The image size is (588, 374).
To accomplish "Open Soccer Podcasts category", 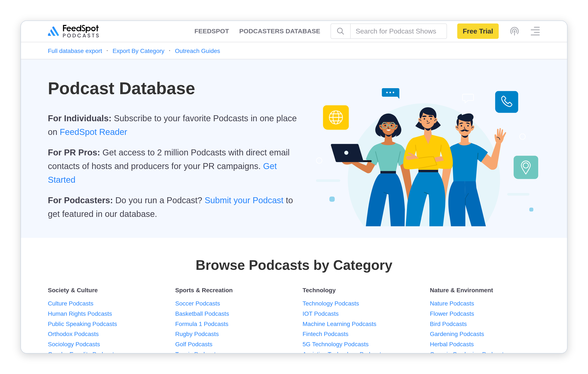I will (x=198, y=303).
